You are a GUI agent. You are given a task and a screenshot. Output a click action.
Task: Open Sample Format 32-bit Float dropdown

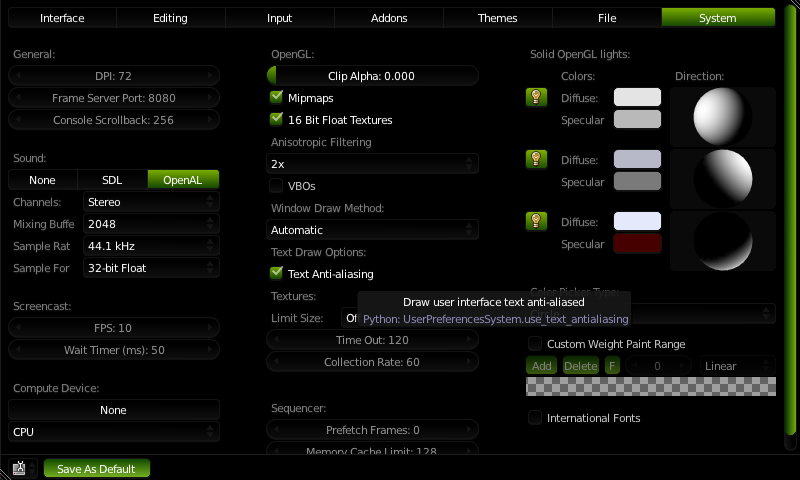151,268
